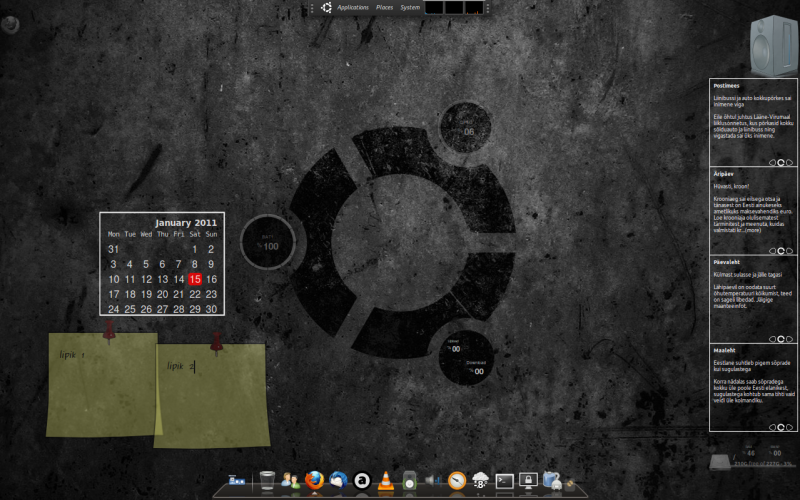800x500 pixels.
Task: Launch VLC media player from the dock
Action: pos(386,481)
